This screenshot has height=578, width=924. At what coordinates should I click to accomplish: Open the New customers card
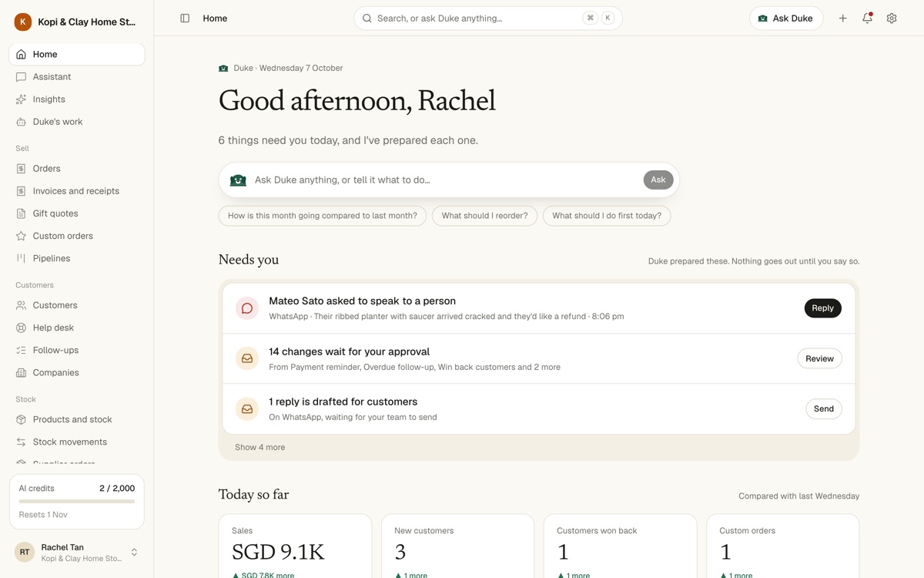click(457, 546)
